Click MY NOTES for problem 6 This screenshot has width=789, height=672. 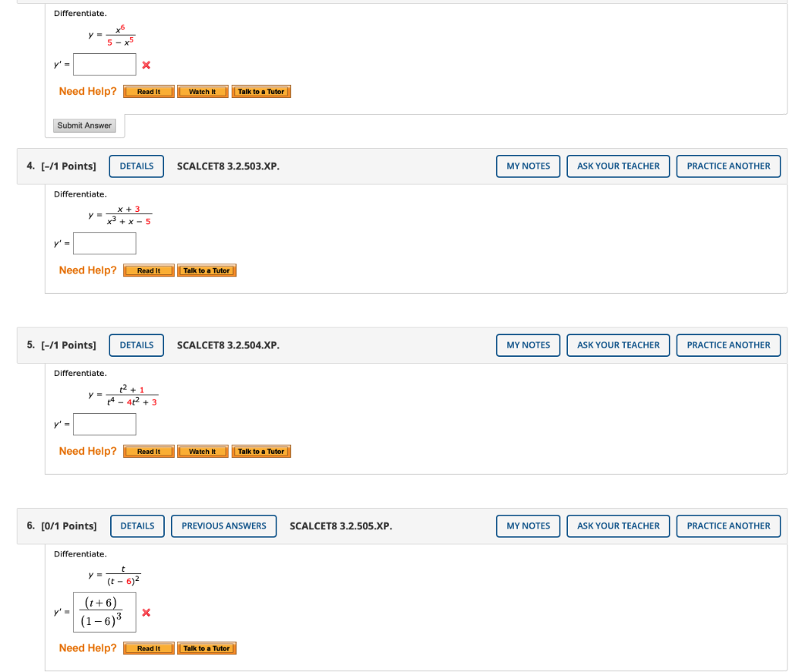pos(528,526)
